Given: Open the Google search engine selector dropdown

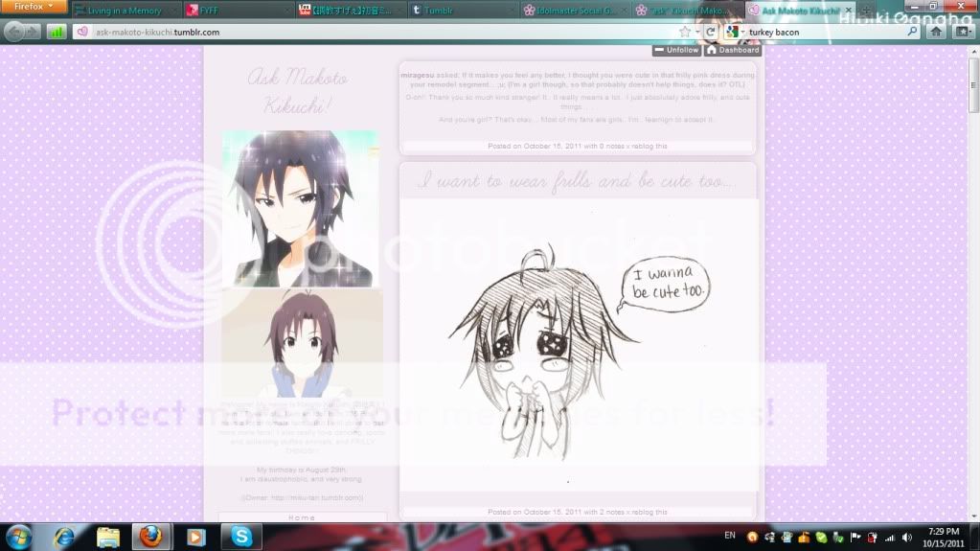Looking at the screenshot, I should [x=736, y=32].
